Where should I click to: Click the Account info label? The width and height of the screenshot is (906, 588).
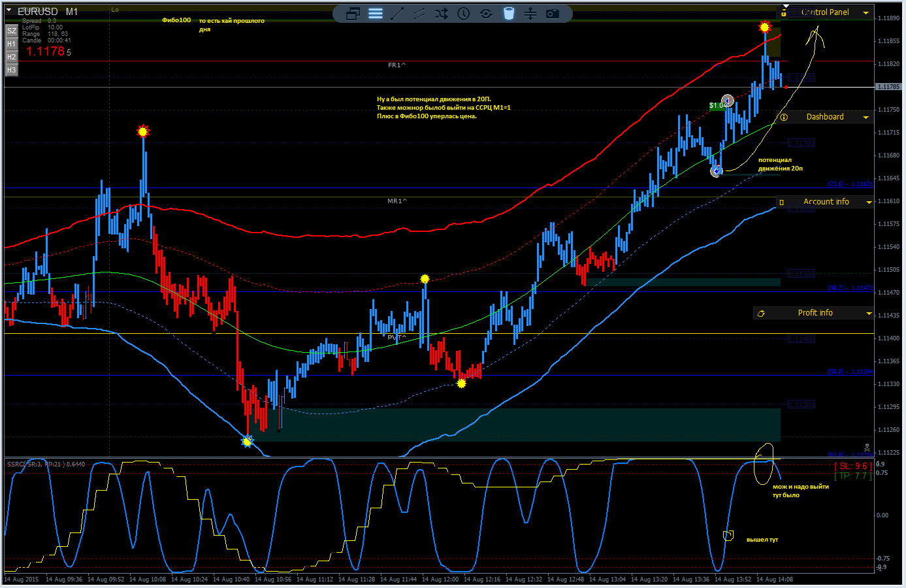[826, 202]
